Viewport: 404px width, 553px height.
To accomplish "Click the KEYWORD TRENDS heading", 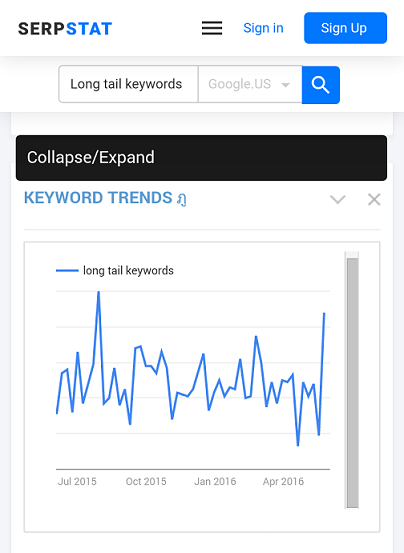I will 98,198.
